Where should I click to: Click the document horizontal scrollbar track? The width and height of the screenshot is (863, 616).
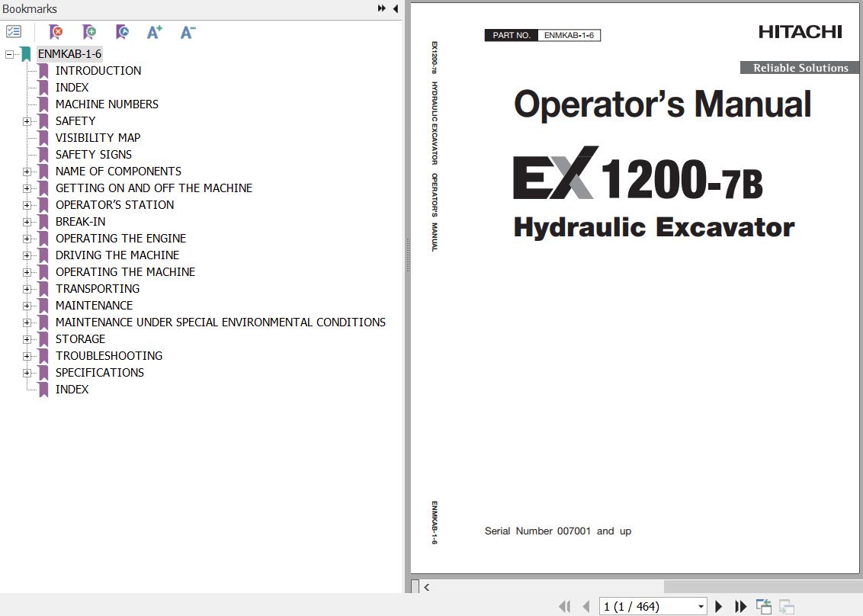pos(763,587)
